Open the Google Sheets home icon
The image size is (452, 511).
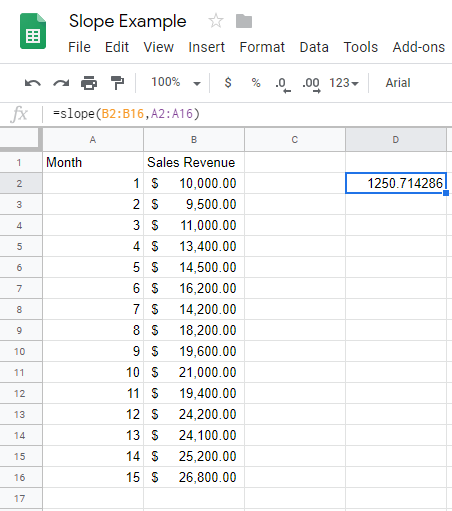click(x=33, y=31)
